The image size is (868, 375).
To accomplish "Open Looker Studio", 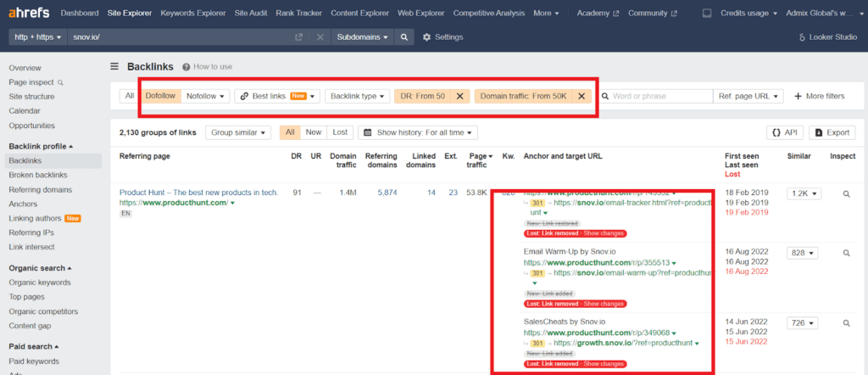I will point(828,37).
